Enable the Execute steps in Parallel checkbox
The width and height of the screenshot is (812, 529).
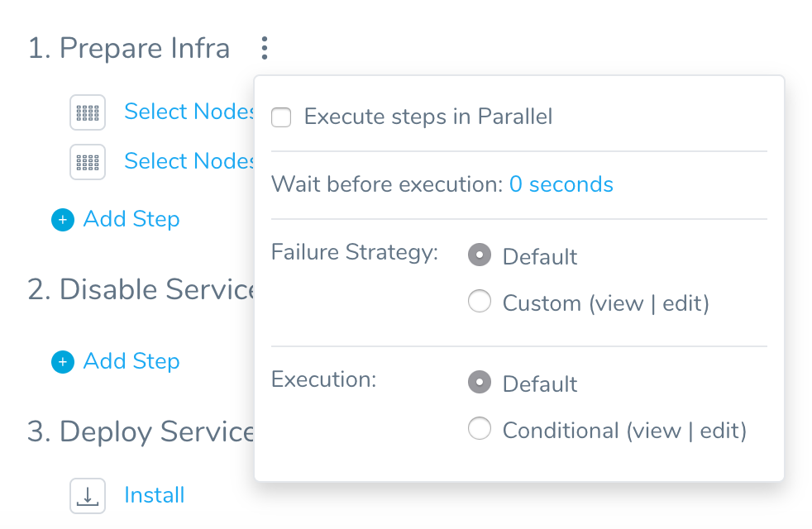(281, 117)
